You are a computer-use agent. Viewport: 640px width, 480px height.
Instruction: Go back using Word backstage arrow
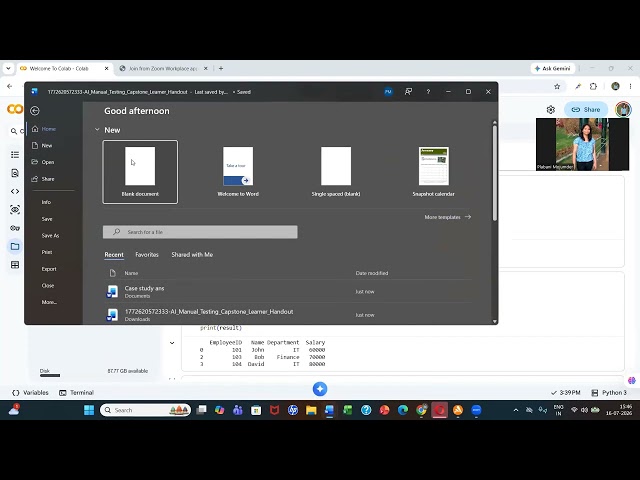[x=35, y=111]
